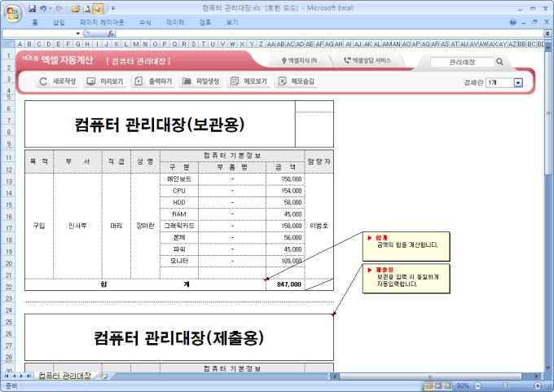Select the 메인보드 cell

179,179
